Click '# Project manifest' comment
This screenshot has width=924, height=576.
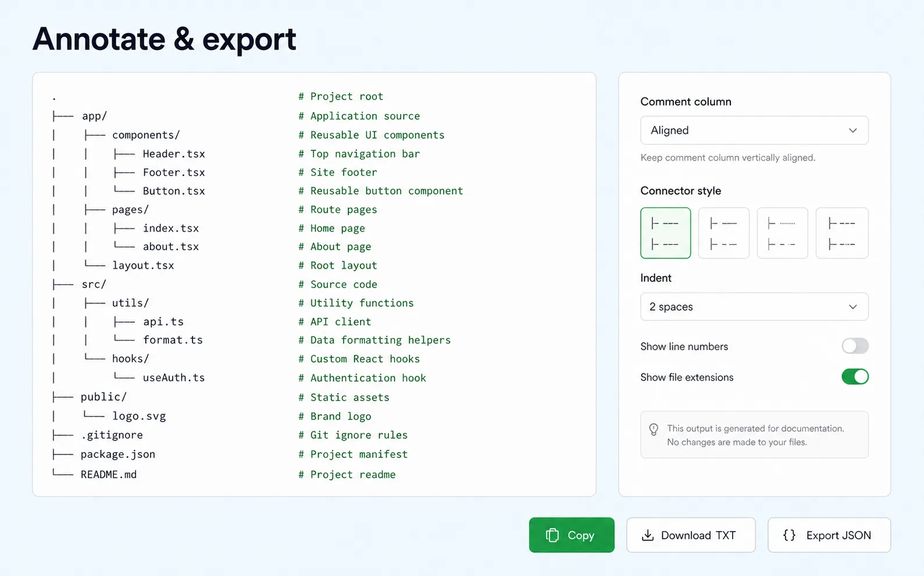(353, 454)
